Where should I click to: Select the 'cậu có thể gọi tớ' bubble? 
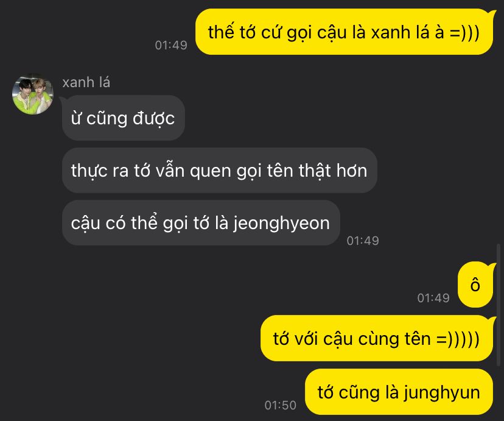pos(201,222)
